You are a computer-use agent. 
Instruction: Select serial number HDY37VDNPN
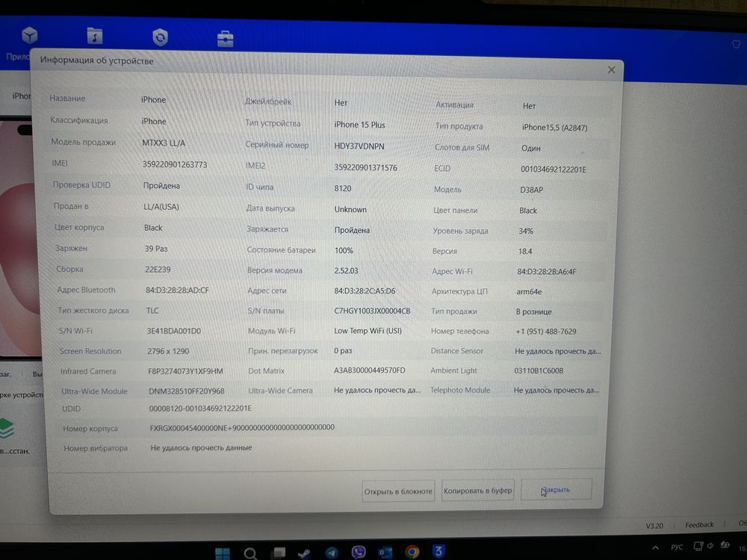click(359, 146)
